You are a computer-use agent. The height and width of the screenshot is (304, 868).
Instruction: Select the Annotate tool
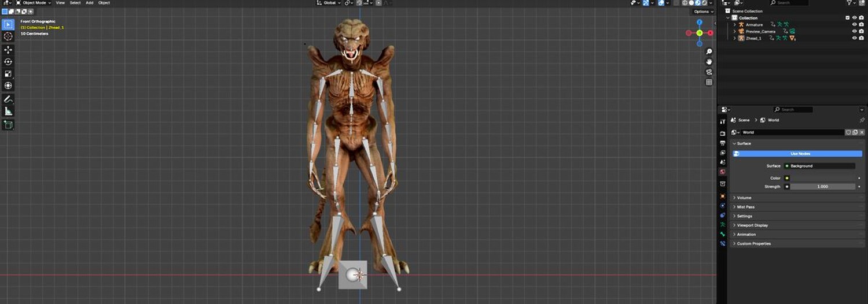(x=8, y=99)
